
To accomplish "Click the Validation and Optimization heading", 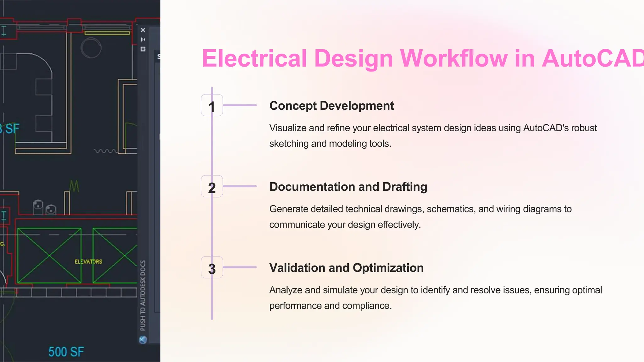I will [347, 268].
